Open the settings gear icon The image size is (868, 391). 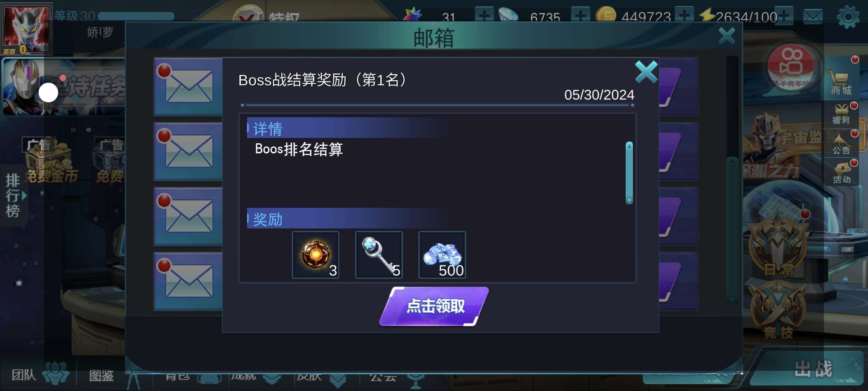click(x=848, y=17)
